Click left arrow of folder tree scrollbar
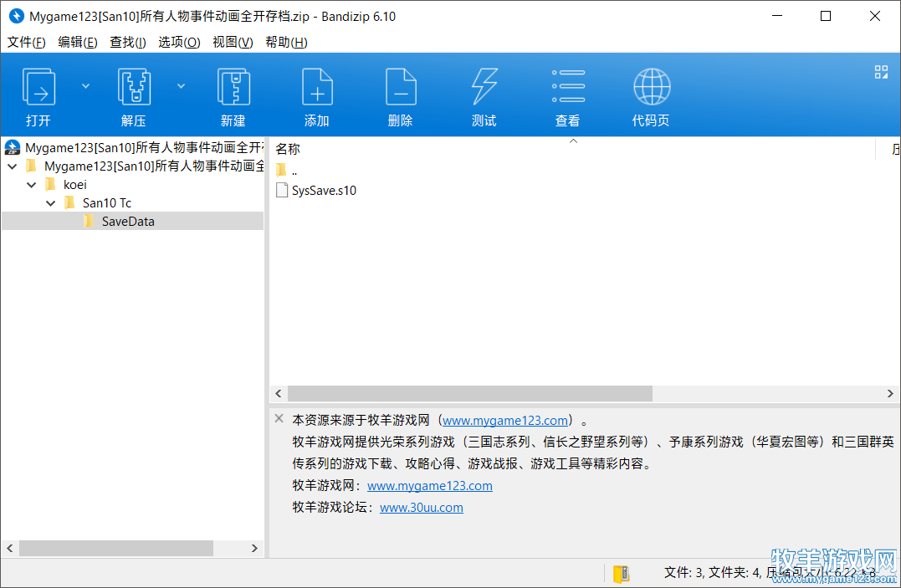This screenshot has width=901, height=588. pos(10,549)
